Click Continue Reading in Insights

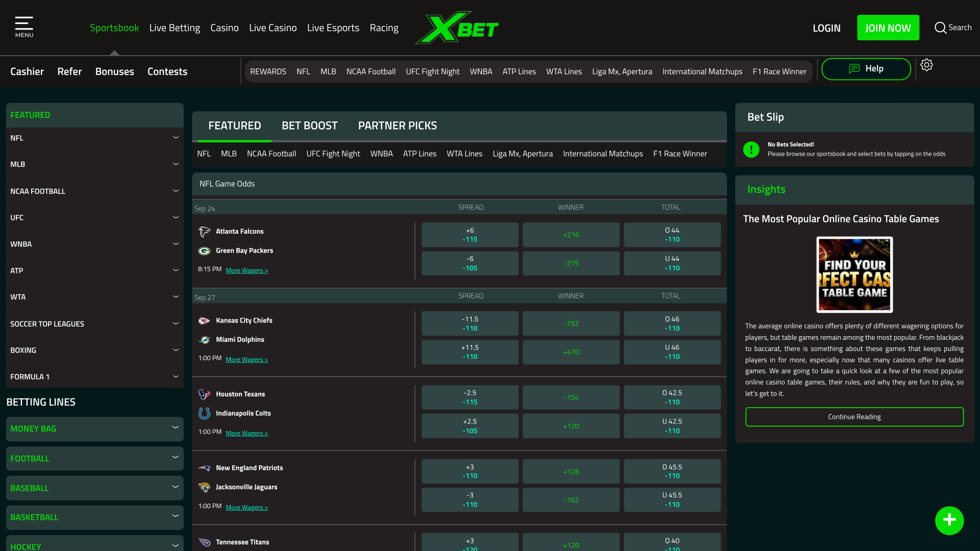click(854, 417)
